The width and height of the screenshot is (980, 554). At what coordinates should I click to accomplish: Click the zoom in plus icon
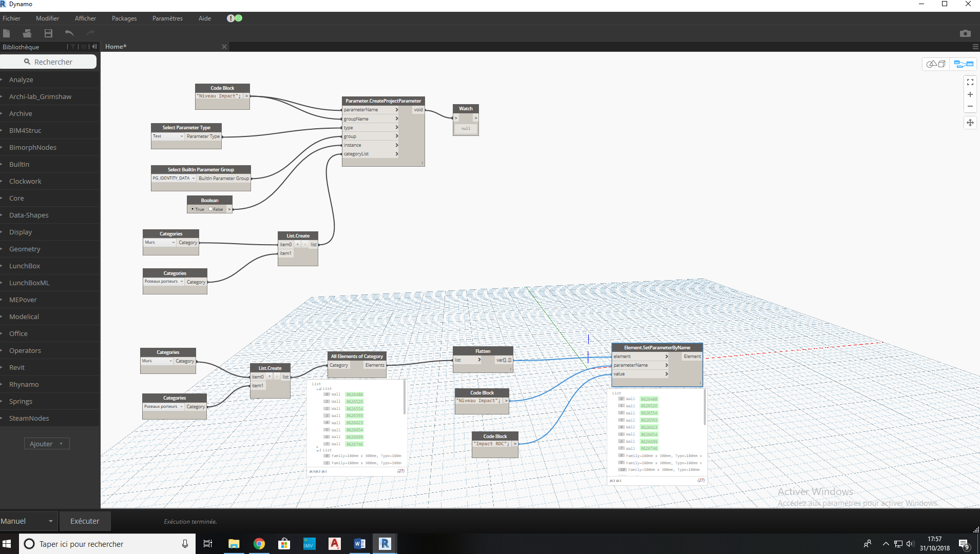970,94
